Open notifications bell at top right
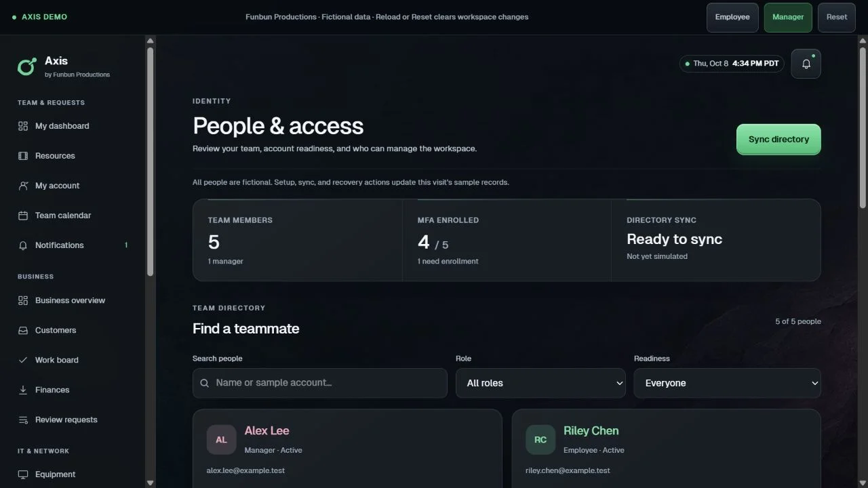 coord(806,64)
